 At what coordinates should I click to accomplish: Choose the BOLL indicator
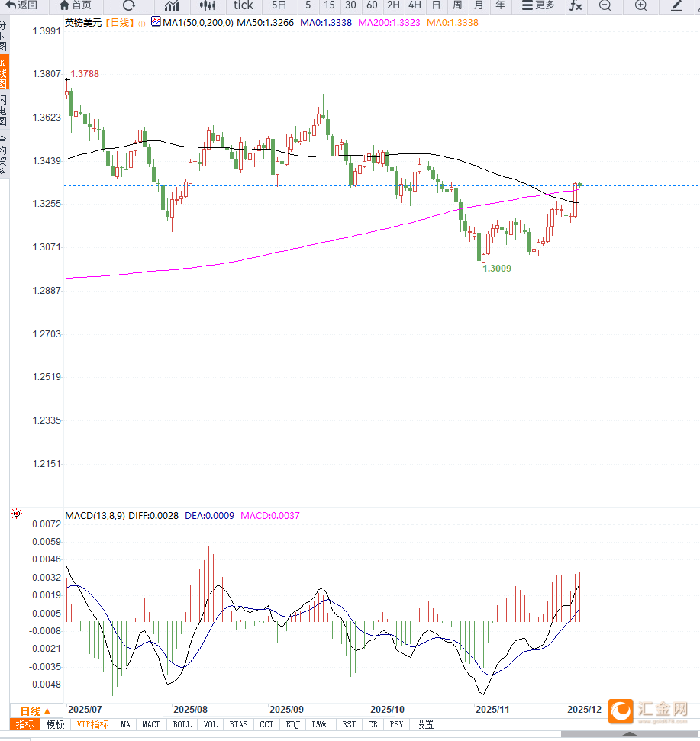[182, 724]
